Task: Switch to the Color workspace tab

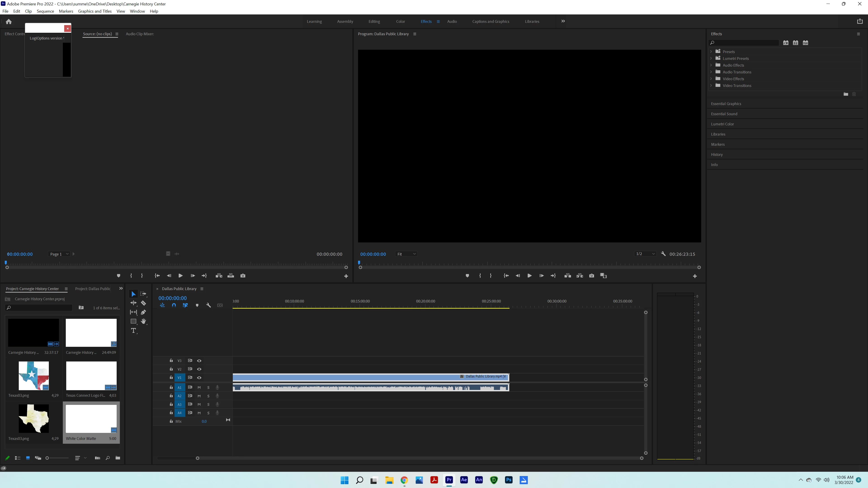Action: 400,21
